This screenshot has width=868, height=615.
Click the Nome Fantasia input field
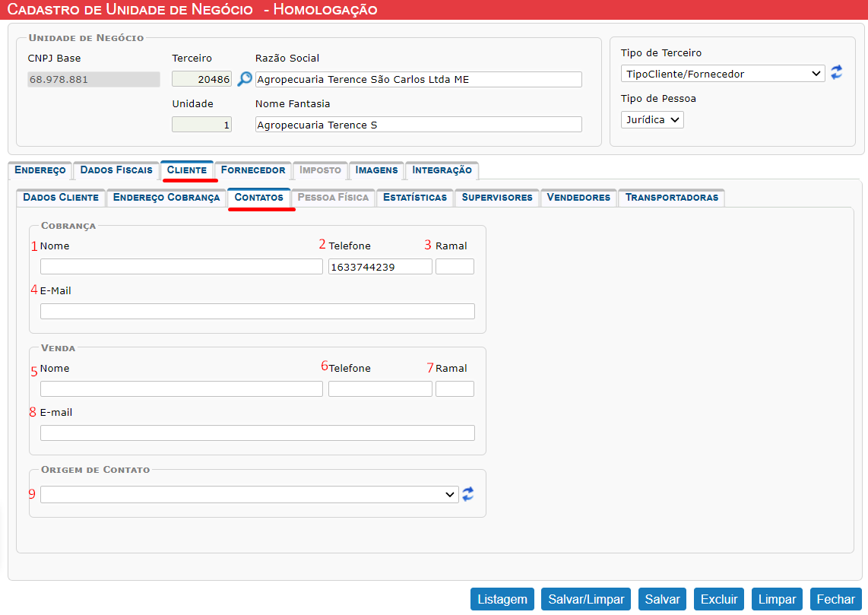coord(419,125)
